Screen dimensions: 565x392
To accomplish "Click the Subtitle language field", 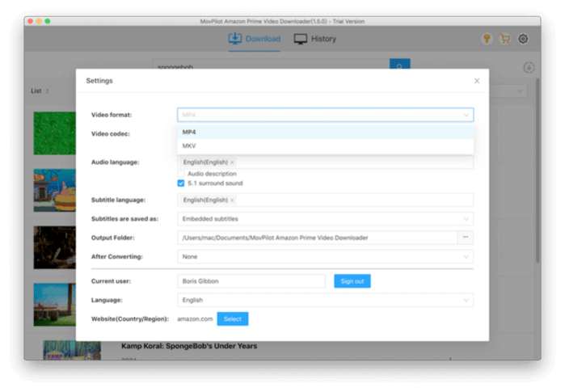I will point(325,200).
